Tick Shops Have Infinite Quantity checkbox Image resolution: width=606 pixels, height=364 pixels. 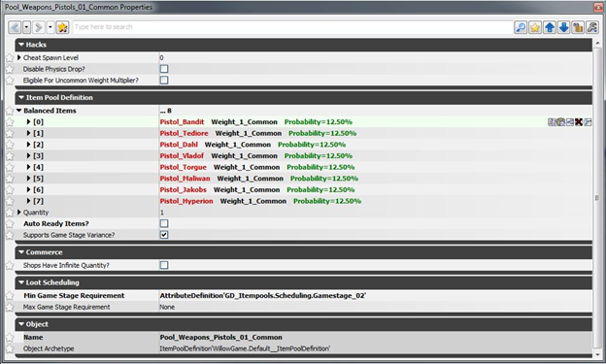[x=164, y=265]
